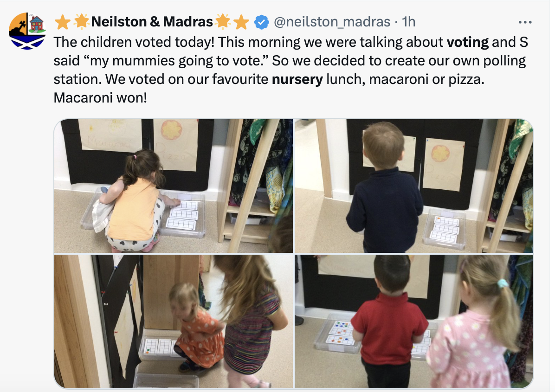Click the blue verified badge icon
The height and width of the screenshot is (392, 555).
tap(262, 22)
